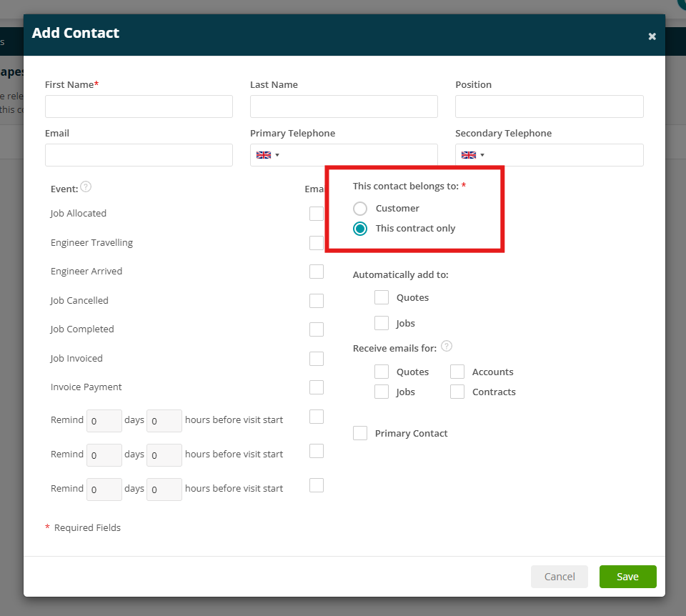Click help icon beside Receive emails for
The width and height of the screenshot is (686, 616).
click(446, 346)
